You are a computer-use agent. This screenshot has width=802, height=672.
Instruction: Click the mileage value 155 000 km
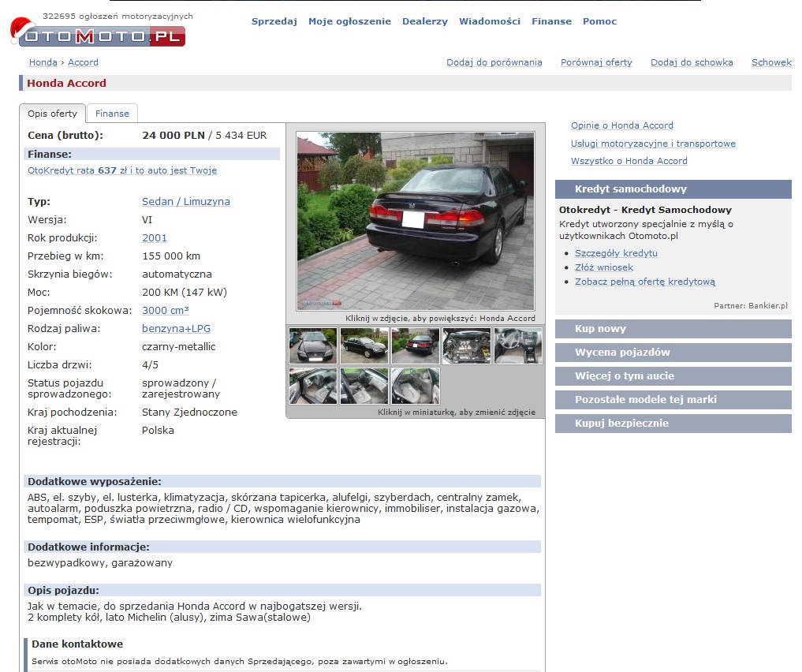pos(171,256)
